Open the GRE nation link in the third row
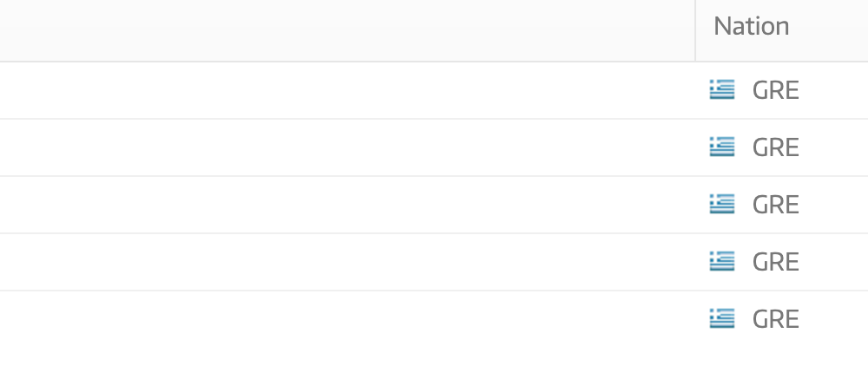Viewport: 868px width, 366px height. 775,205
